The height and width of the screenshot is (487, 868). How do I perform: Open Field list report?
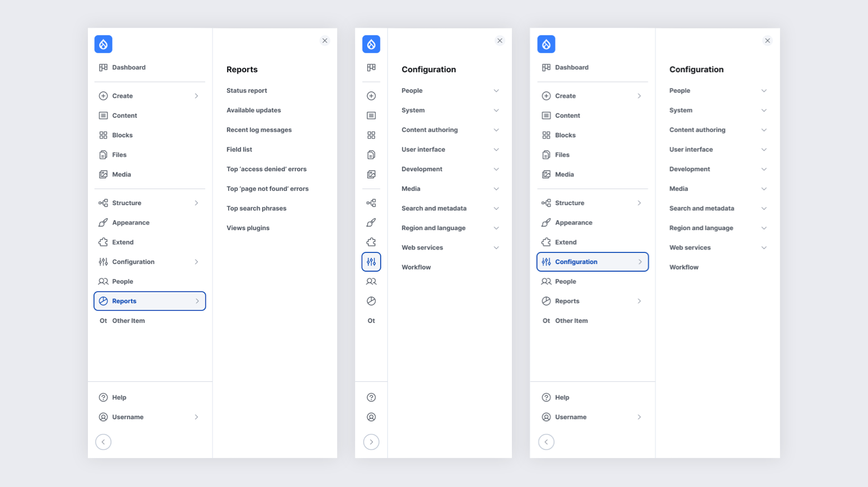click(239, 150)
